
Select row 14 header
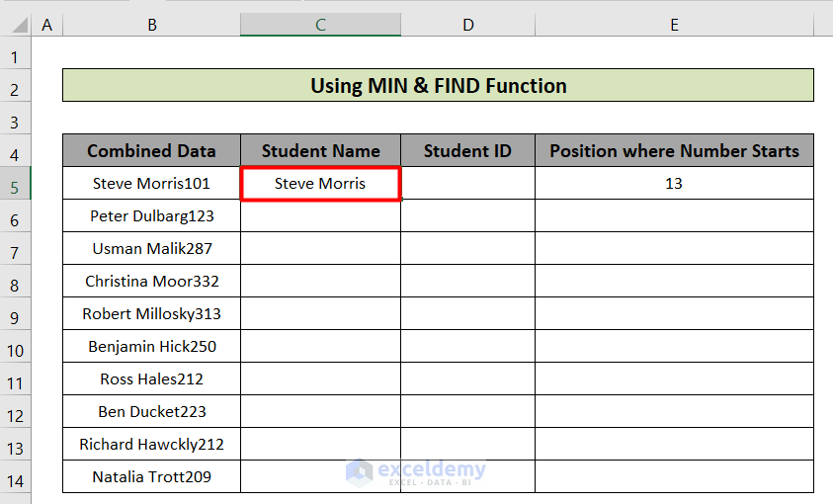click(x=15, y=481)
